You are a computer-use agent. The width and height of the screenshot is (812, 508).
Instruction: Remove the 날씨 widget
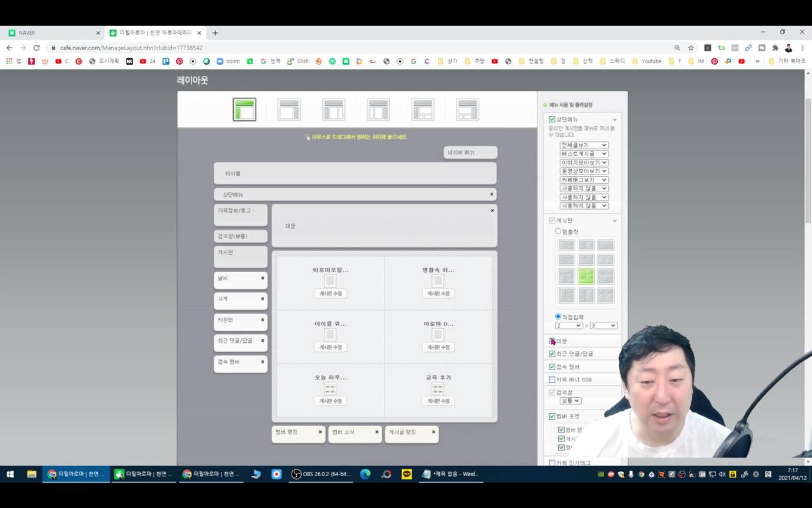263,278
